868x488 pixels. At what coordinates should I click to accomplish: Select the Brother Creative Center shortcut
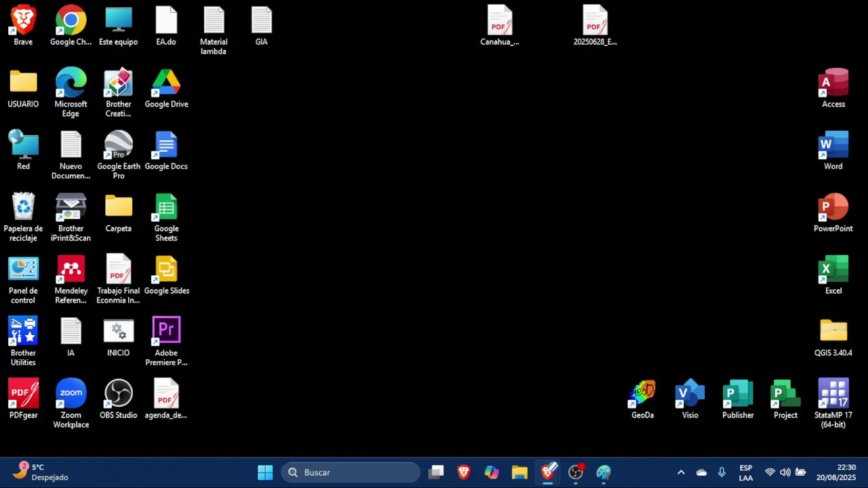point(119,93)
